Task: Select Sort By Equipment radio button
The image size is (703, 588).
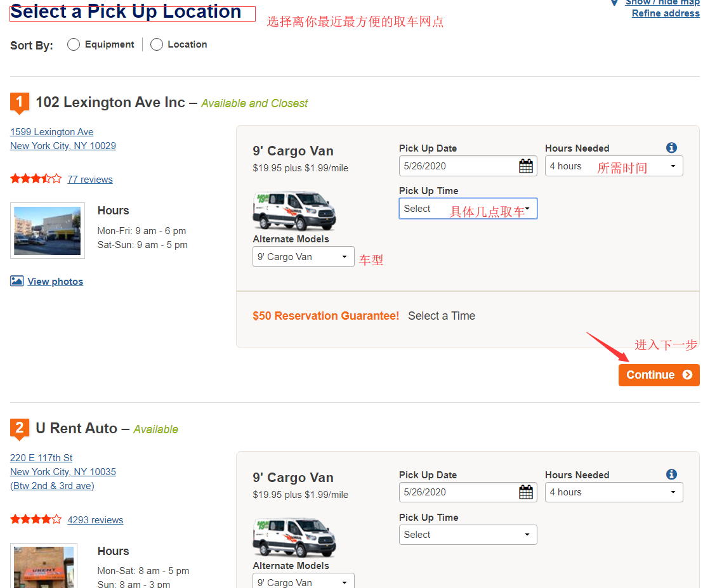Action: (x=74, y=44)
